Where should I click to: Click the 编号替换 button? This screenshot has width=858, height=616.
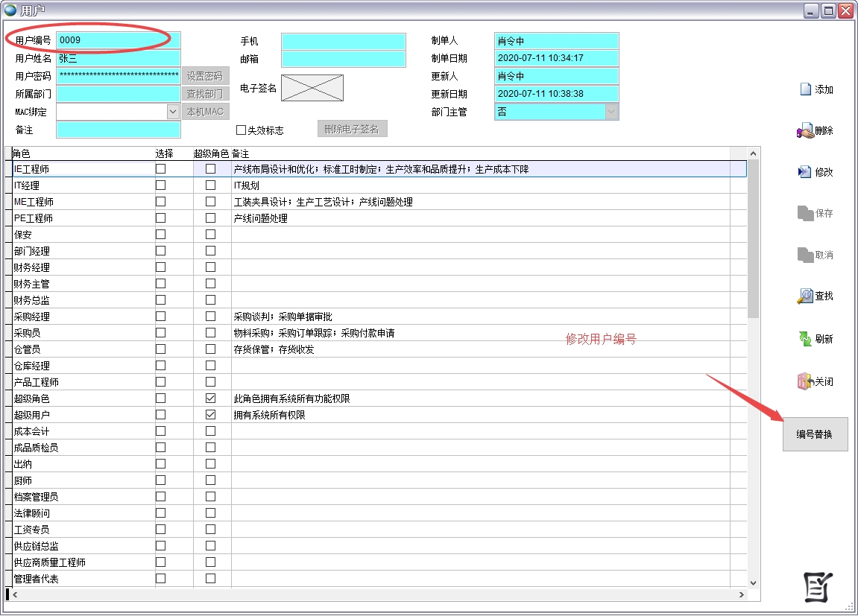[x=815, y=434]
